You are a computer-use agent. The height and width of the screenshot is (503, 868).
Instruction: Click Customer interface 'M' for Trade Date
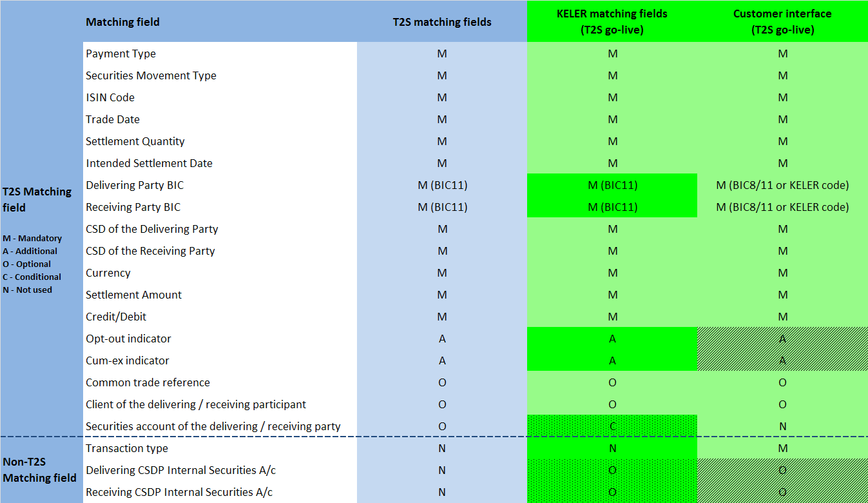[x=782, y=119]
